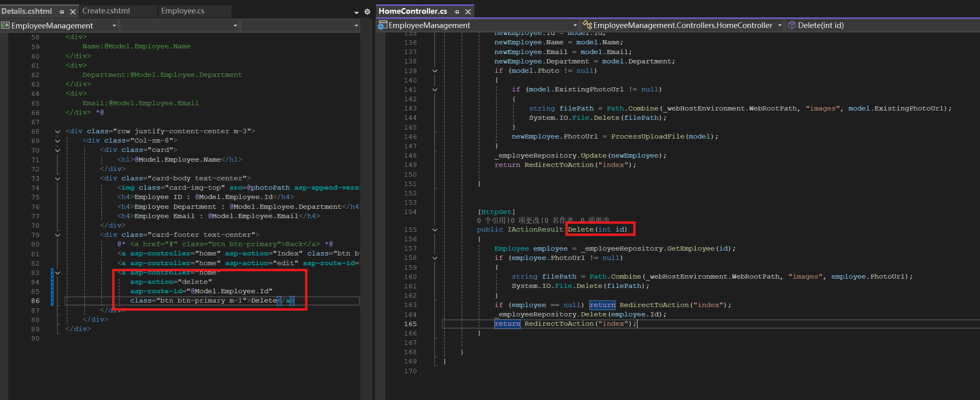Click the 'Employee ID' h4 line
This screenshot has width=980, height=400.
pos(206,197)
